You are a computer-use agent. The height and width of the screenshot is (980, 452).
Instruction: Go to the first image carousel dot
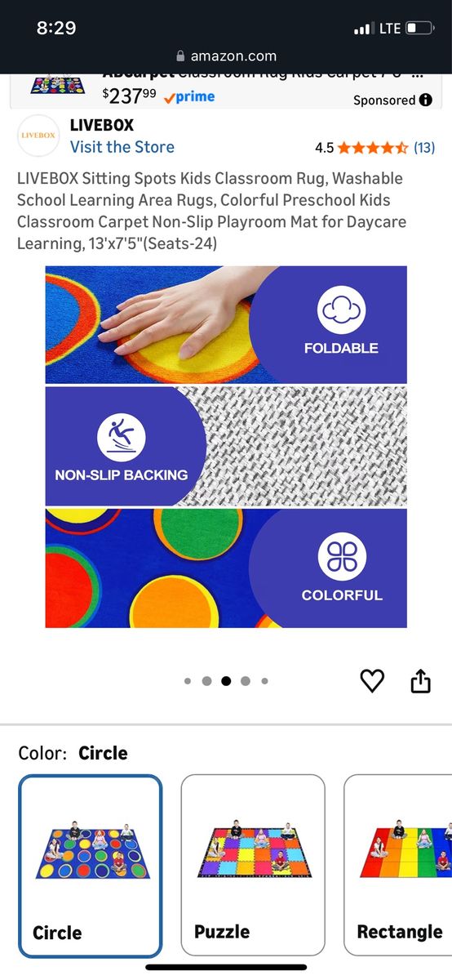point(188,681)
